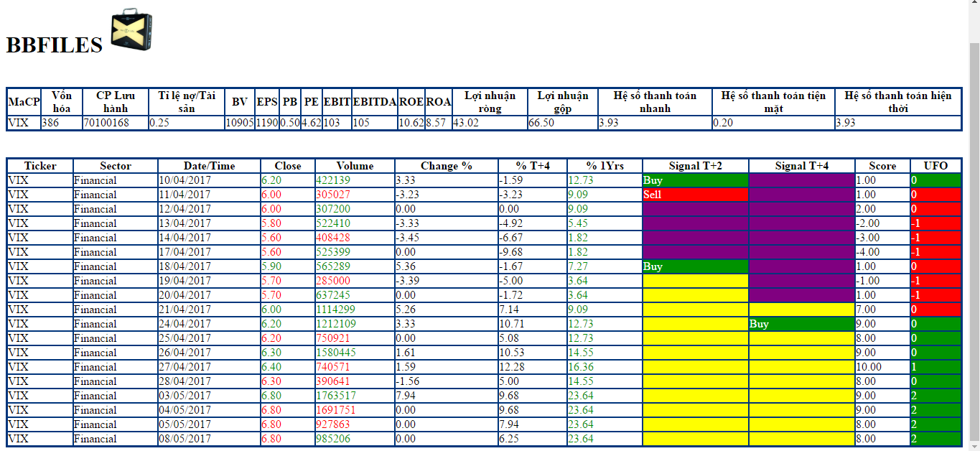Click the value 70100168 in the summary table

click(x=106, y=123)
